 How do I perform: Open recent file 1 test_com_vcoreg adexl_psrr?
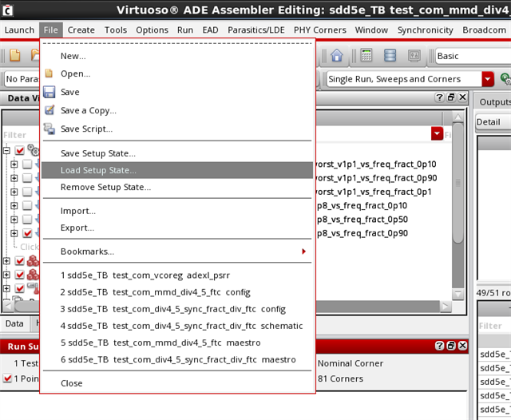point(177,275)
